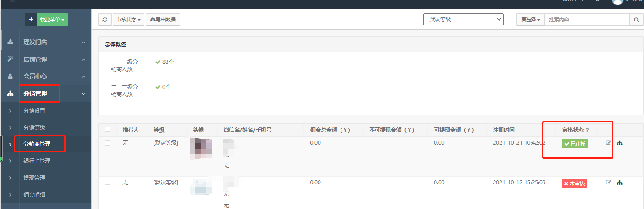
Task: Open 银行卡管理 in the sidebar
Action: coord(37,161)
